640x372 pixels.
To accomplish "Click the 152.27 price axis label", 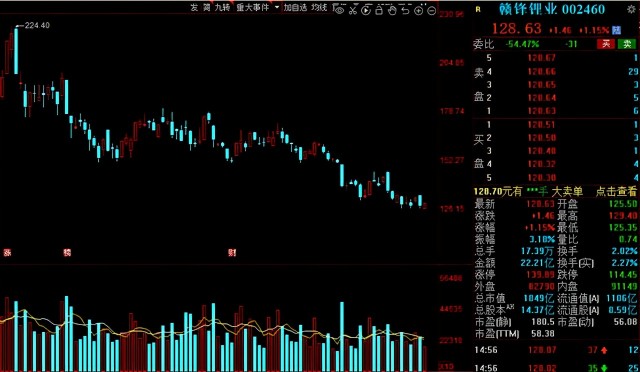I will click(x=452, y=160).
